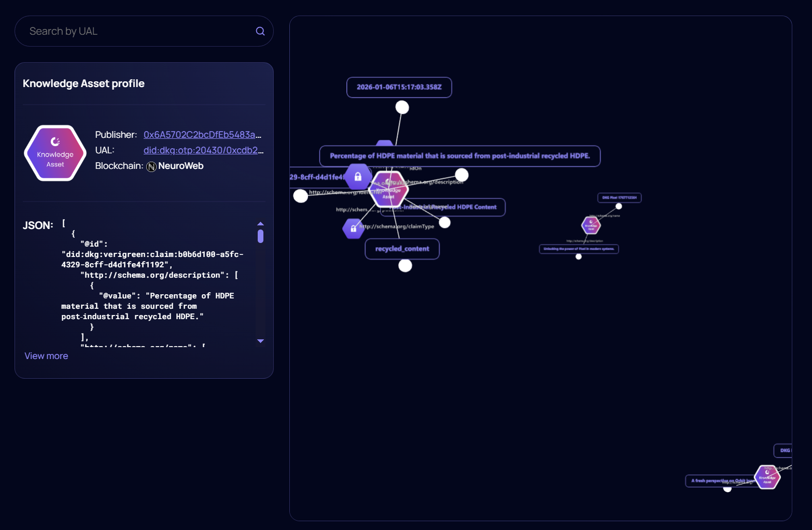Click the Knowledge Asset hexagon at bottom right
The width and height of the screenshot is (812, 530).
point(767,477)
